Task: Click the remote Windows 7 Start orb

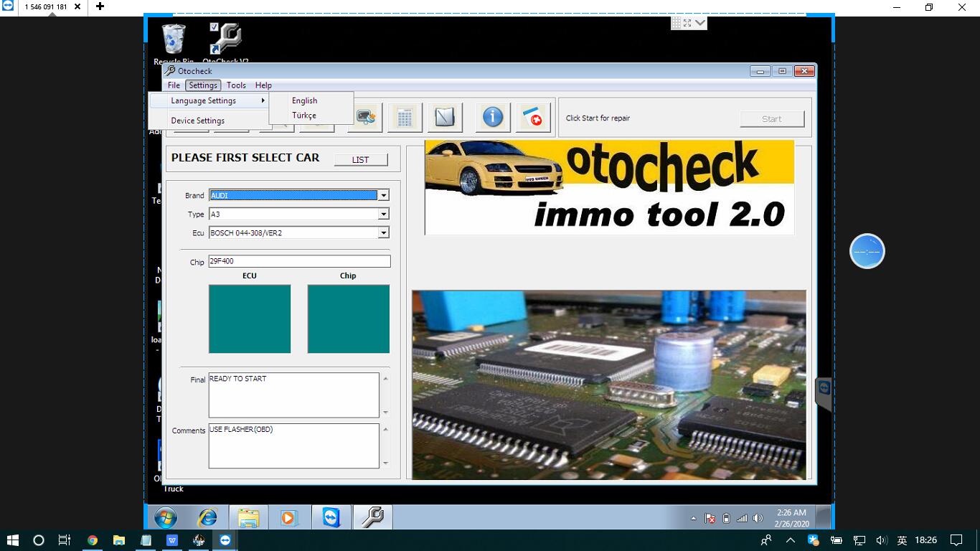Action: (166, 517)
